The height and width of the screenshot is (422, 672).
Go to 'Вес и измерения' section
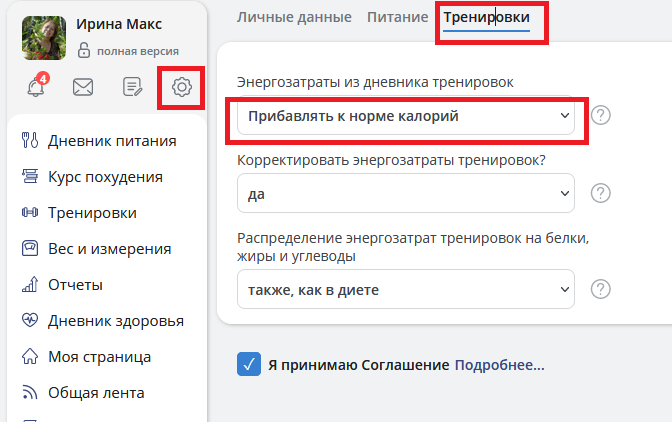click(109, 249)
